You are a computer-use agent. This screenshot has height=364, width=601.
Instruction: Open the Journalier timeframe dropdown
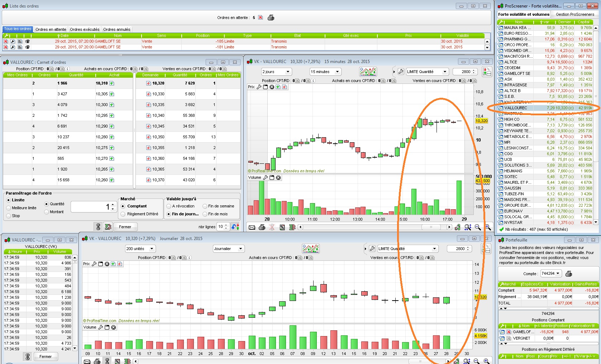tap(228, 249)
